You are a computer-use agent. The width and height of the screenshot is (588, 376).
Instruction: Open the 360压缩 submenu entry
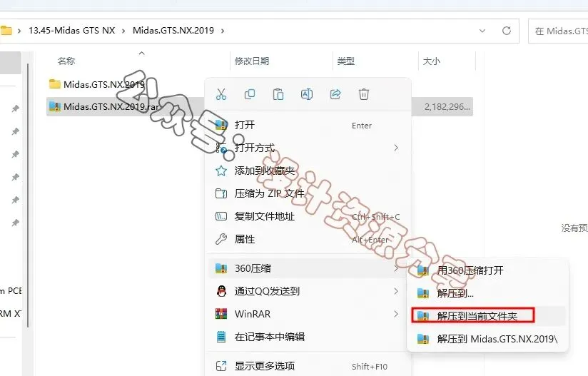point(308,268)
